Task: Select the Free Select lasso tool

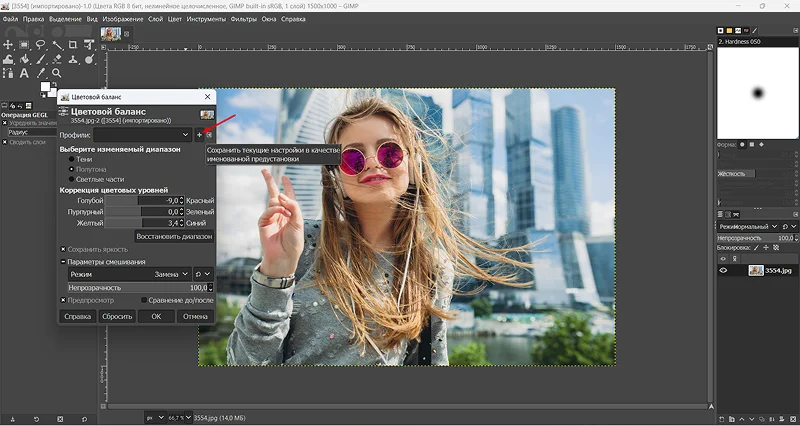Action: (x=41, y=45)
